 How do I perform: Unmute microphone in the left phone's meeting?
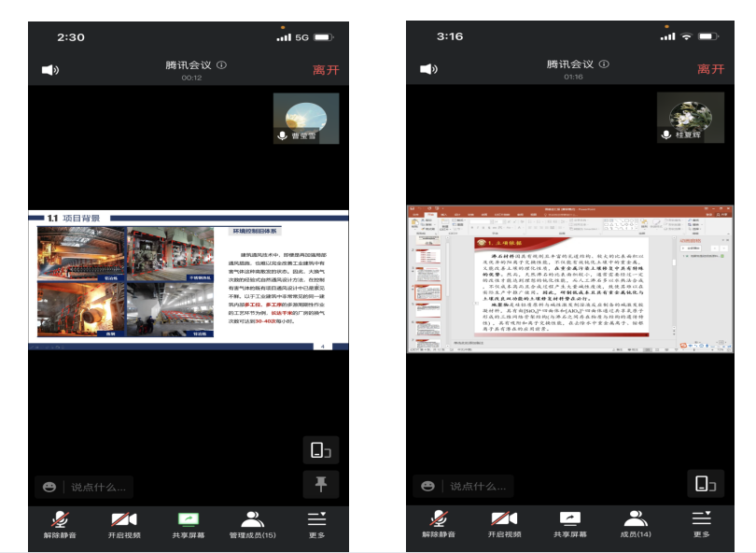point(60,524)
